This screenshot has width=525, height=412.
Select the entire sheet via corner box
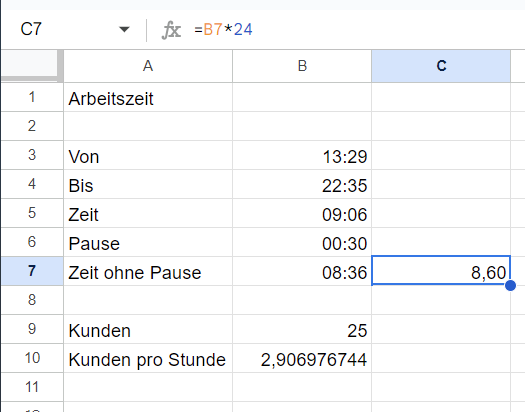pyautogui.click(x=31, y=66)
